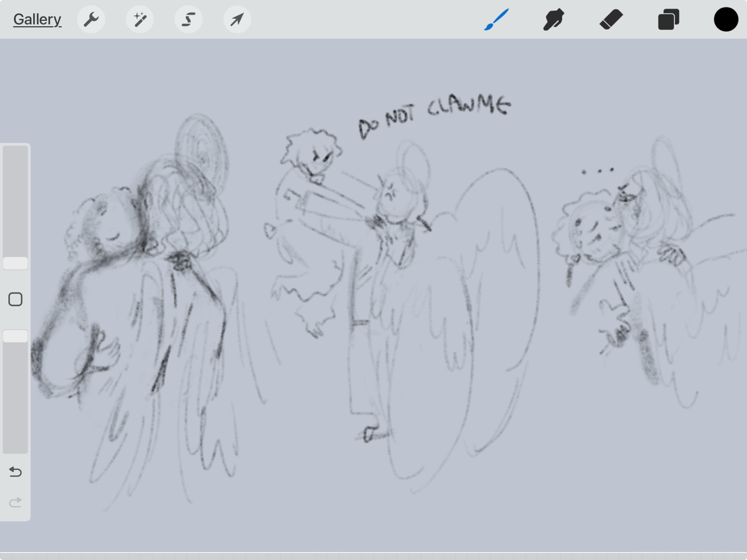Select the Smudge tool
Image resolution: width=747 pixels, height=560 pixels.
554,19
